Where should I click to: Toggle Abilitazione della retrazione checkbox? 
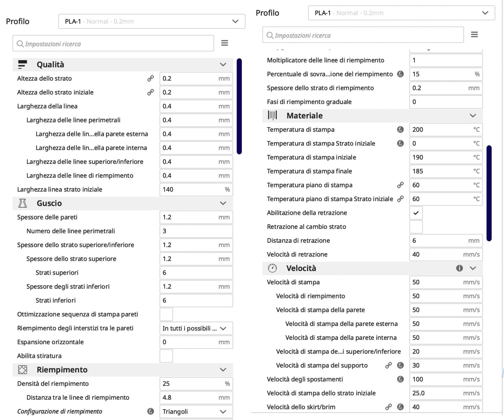click(416, 213)
